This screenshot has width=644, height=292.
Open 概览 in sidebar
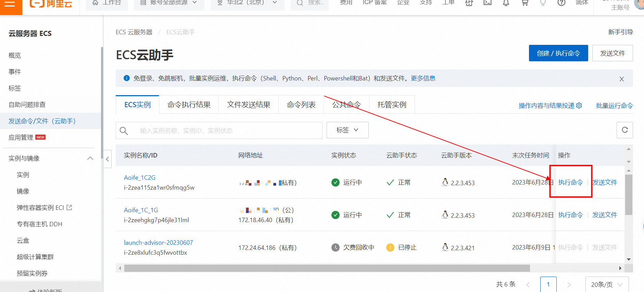click(x=15, y=55)
